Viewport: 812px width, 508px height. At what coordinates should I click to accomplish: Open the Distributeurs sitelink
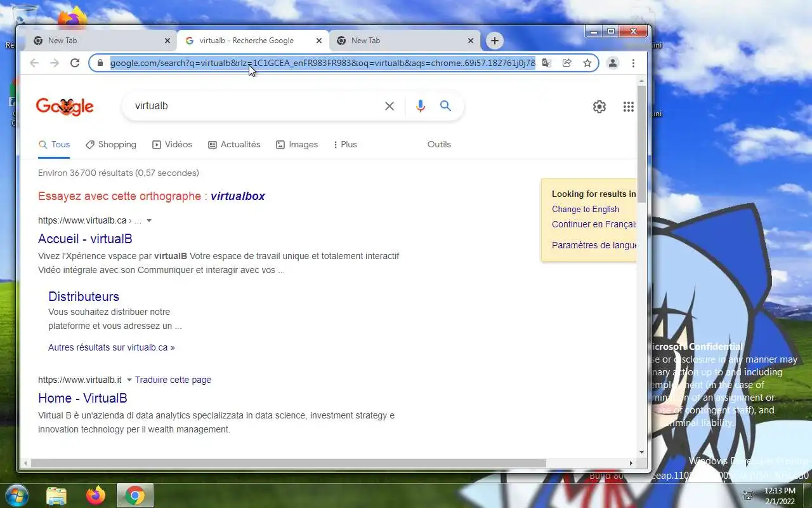[x=84, y=297]
